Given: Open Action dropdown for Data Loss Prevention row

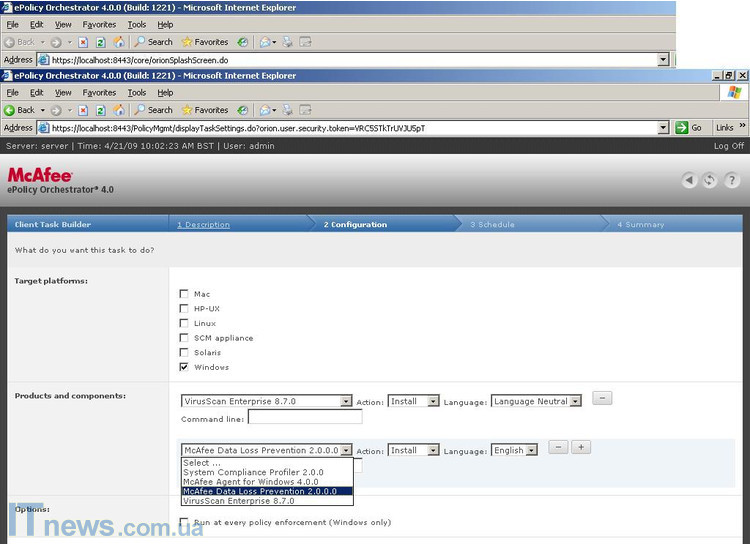Looking at the screenshot, I should click(413, 450).
